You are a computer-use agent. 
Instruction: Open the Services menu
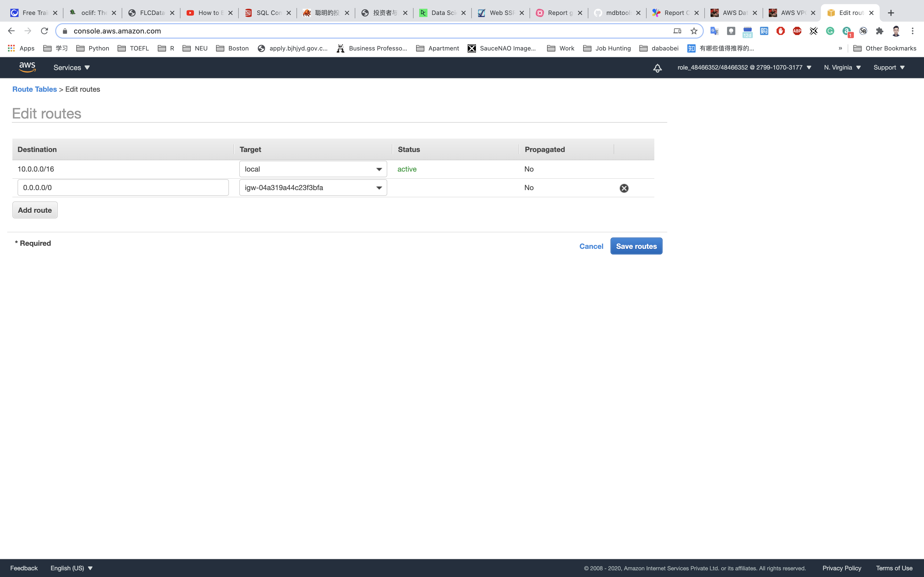click(x=71, y=67)
